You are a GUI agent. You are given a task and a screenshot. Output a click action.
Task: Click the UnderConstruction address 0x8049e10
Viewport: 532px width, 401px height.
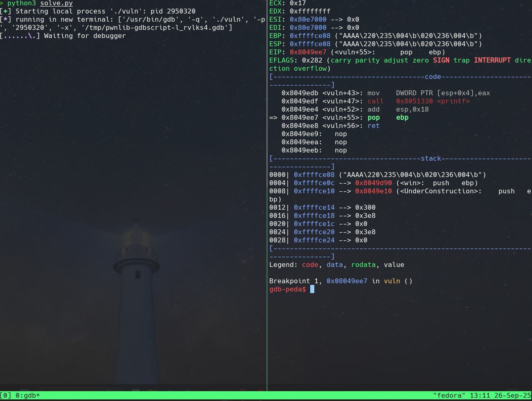coord(373,191)
